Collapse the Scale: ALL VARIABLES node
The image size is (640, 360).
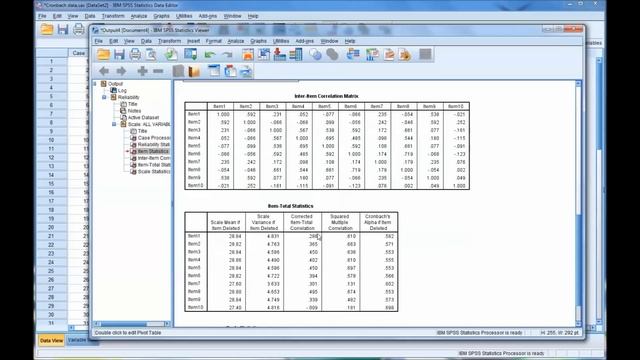click(x=114, y=124)
